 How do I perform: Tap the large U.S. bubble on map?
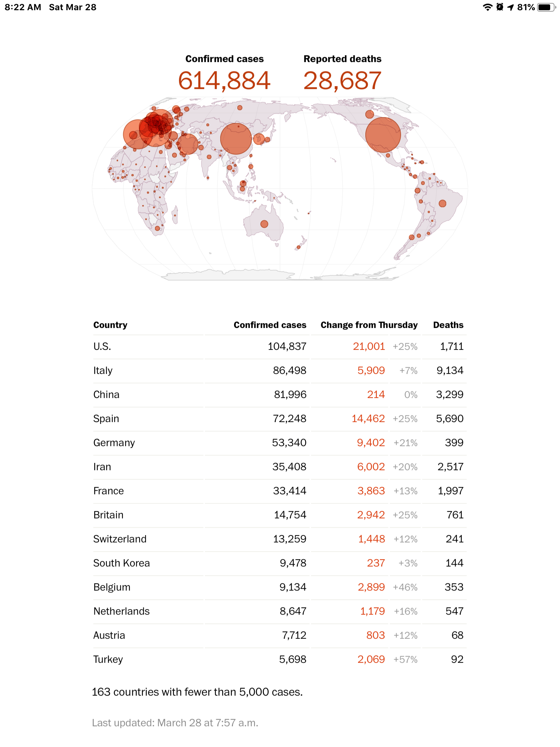pyautogui.click(x=383, y=135)
